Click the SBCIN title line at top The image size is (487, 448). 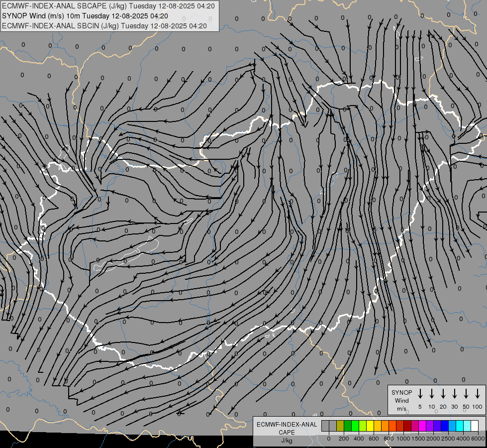[104, 26]
